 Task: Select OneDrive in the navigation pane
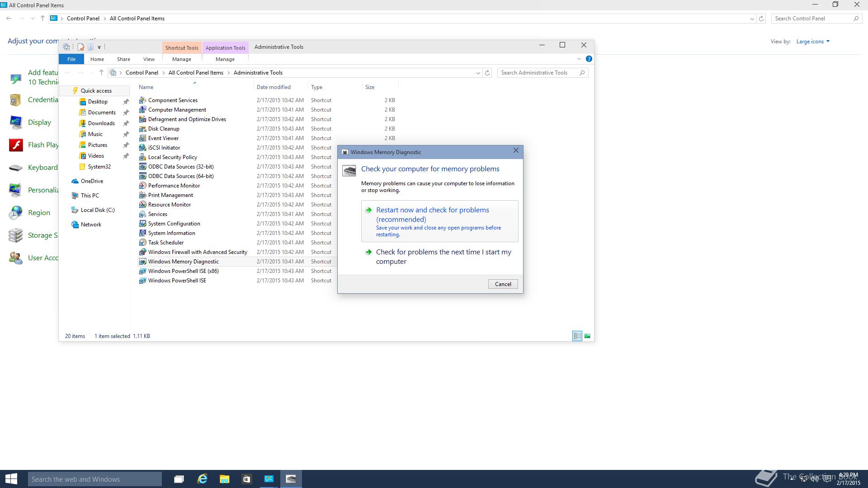[x=92, y=181]
